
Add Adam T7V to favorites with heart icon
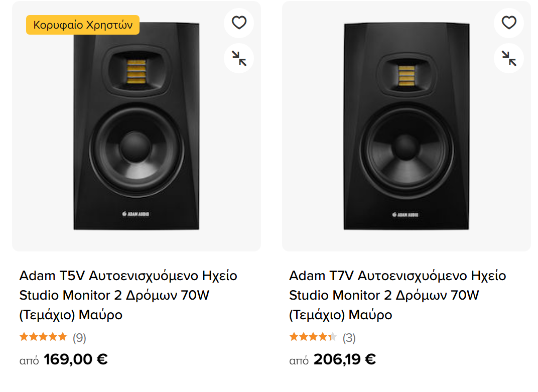click(x=509, y=23)
